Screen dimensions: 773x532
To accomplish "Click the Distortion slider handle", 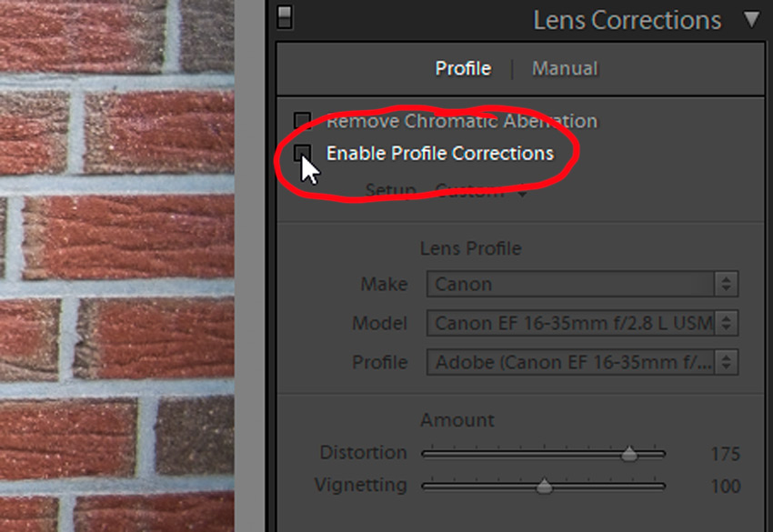I will [628, 454].
